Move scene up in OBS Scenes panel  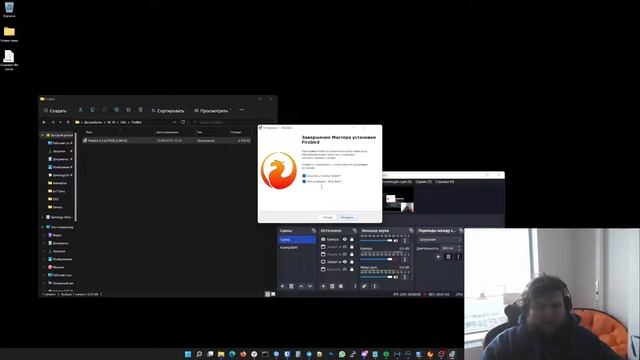[x=301, y=286]
